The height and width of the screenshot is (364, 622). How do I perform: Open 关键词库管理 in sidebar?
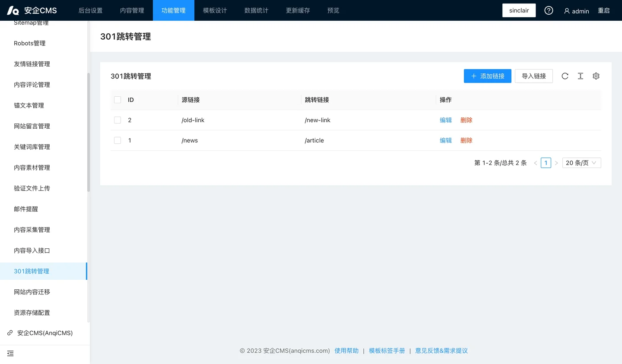coord(43,147)
